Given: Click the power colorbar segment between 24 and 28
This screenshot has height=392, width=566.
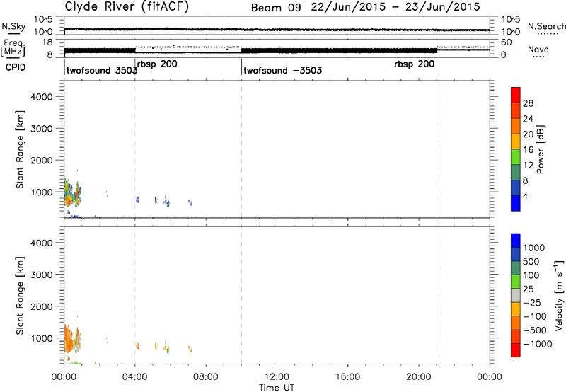Looking at the screenshot, I should point(516,110).
